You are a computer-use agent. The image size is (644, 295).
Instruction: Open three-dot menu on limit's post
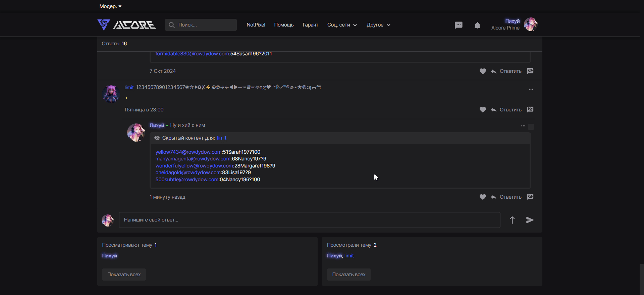(x=531, y=89)
